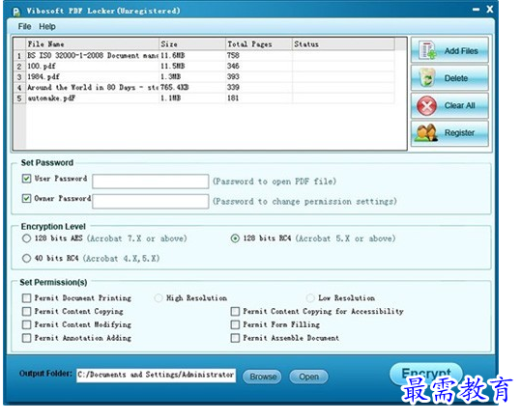Click the Browse button
Screen dimensions: 521x420
pyautogui.click(x=262, y=377)
